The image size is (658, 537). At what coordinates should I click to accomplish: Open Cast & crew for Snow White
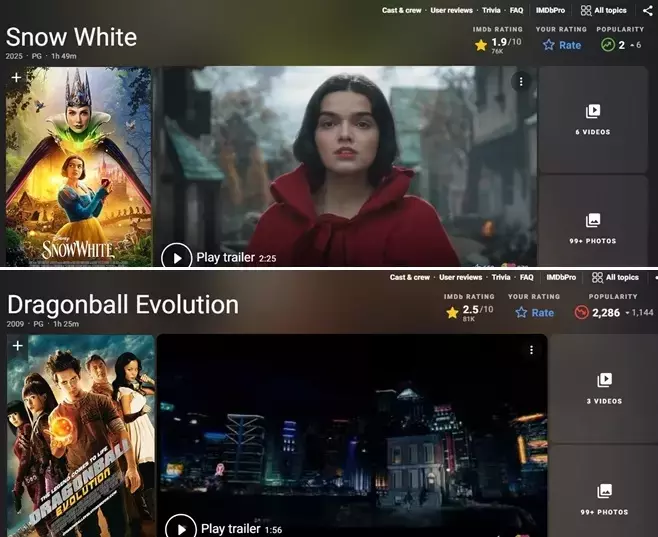(402, 10)
